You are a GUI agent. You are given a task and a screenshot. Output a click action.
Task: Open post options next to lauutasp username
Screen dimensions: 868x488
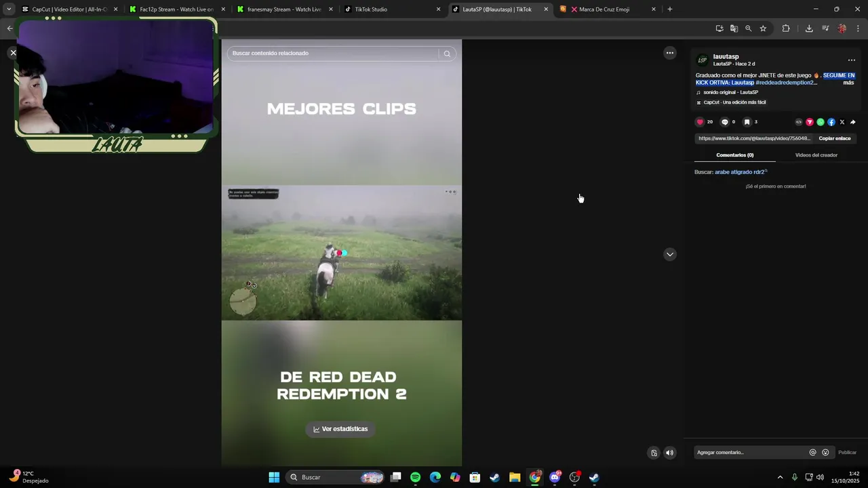coord(852,60)
